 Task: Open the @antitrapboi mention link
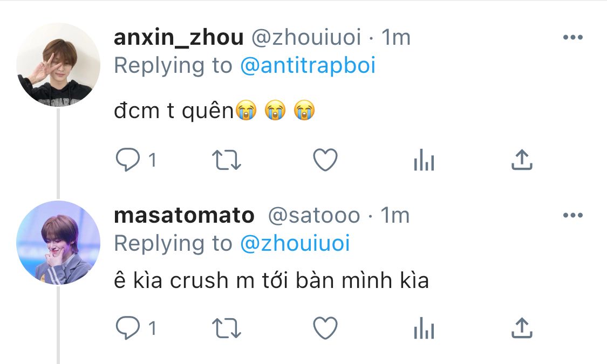[x=307, y=66]
